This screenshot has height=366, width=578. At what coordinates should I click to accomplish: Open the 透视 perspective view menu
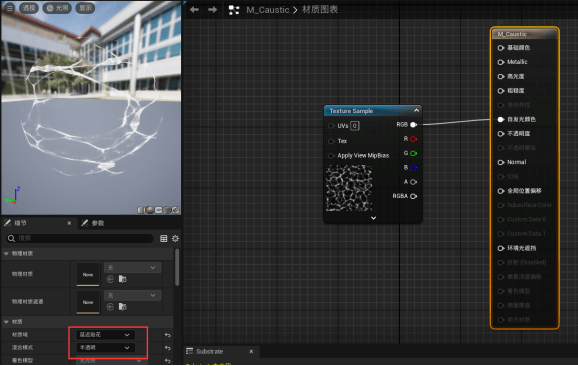(x=29, y=8)
